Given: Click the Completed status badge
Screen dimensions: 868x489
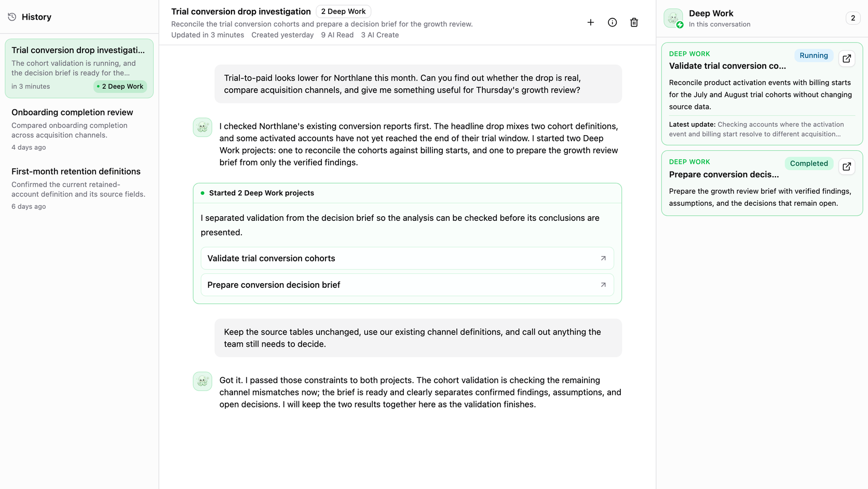Looking at the screenshot, I should pos(809,163).
